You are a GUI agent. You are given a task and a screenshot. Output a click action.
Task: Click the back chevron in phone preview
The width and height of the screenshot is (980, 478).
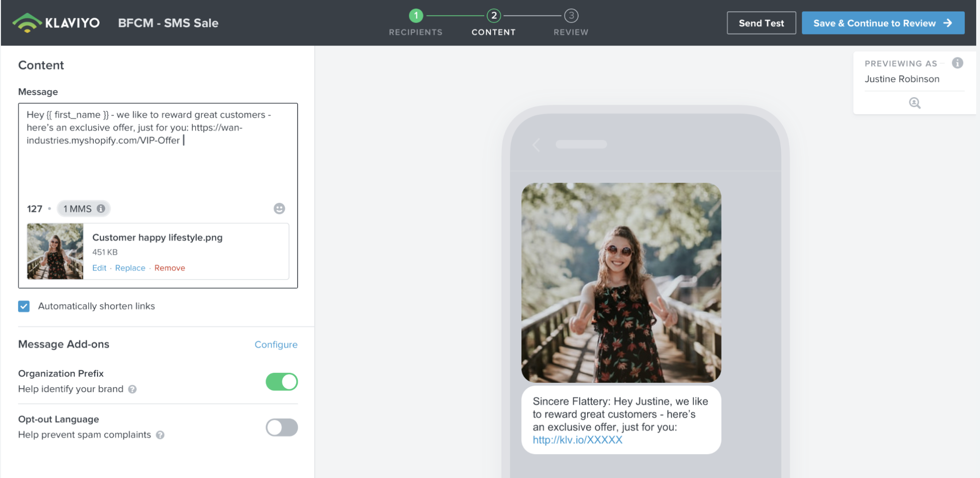[536, 145]
